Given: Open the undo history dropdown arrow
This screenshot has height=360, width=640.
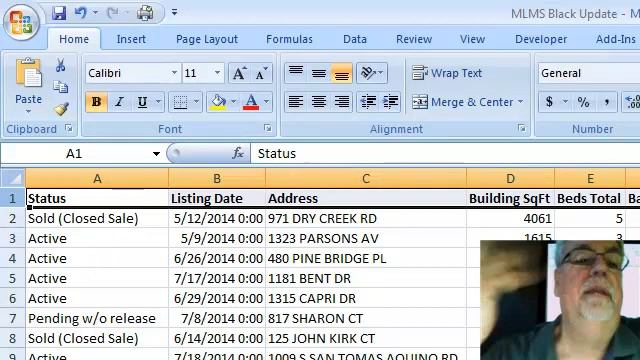Looking at the screenshot, I should click(95, 13).
